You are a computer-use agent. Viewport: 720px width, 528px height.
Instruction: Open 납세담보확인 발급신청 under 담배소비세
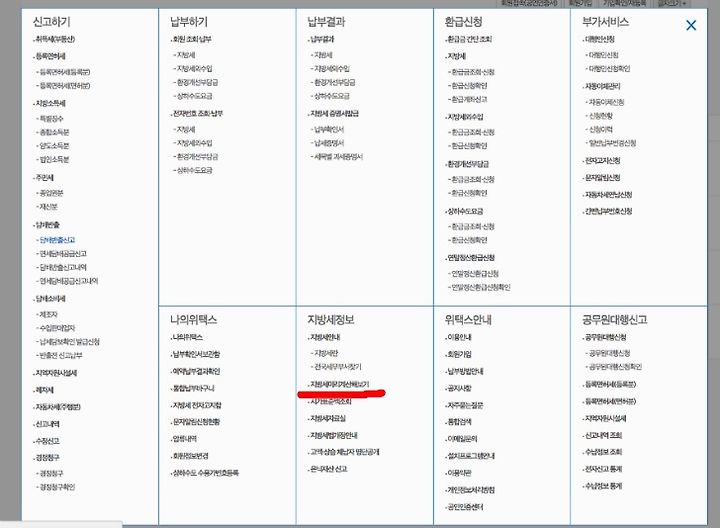pyautogui.click(x=69, y=342)
